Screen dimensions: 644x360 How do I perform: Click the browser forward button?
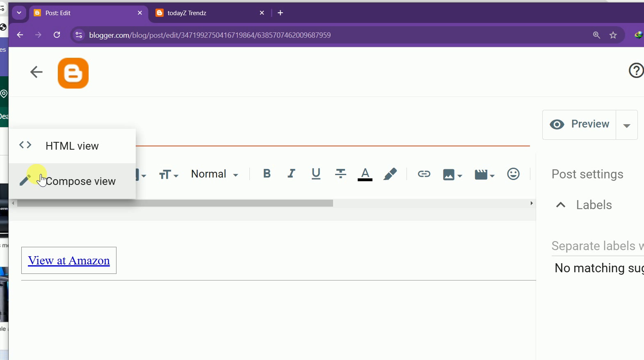pos(38,35)
